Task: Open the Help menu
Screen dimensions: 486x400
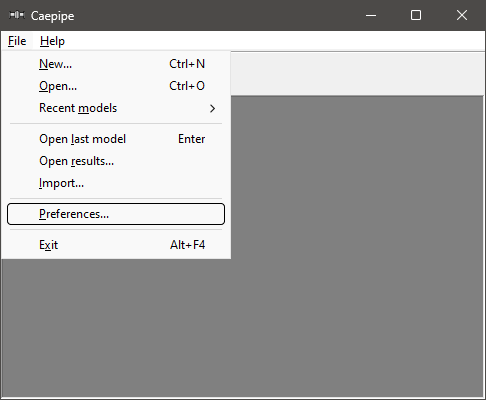Action: click(x=52, y=41)
